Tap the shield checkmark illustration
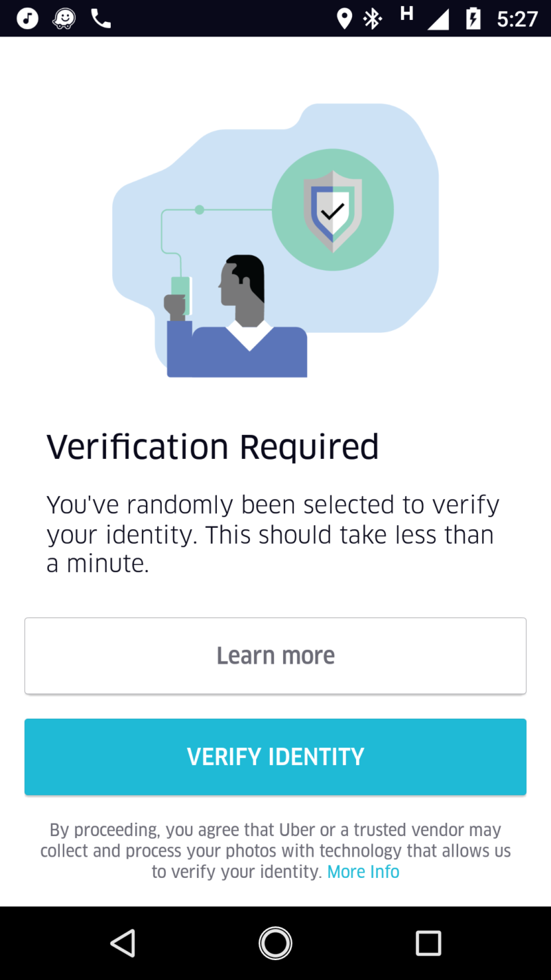 (333, 210)
